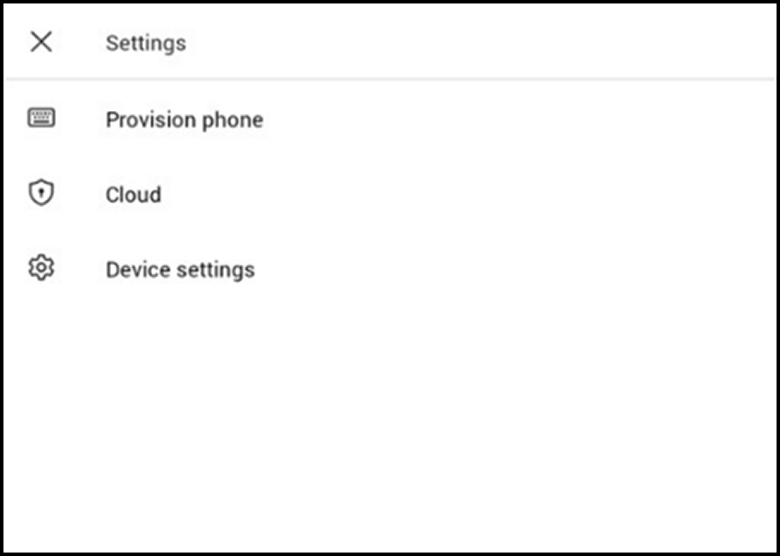
Task: Launch device configuration via the cog icon
Action: point(41,269)
